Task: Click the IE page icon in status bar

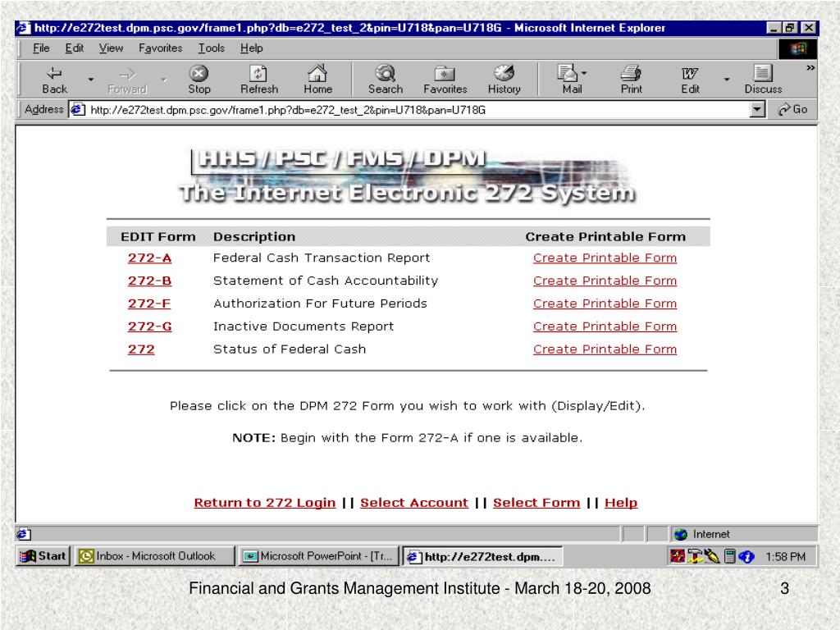Action: (x=23, y=533)
